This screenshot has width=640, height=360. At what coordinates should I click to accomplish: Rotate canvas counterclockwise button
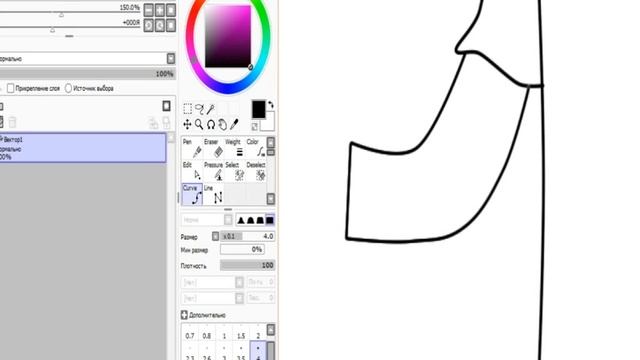point(149,26)
